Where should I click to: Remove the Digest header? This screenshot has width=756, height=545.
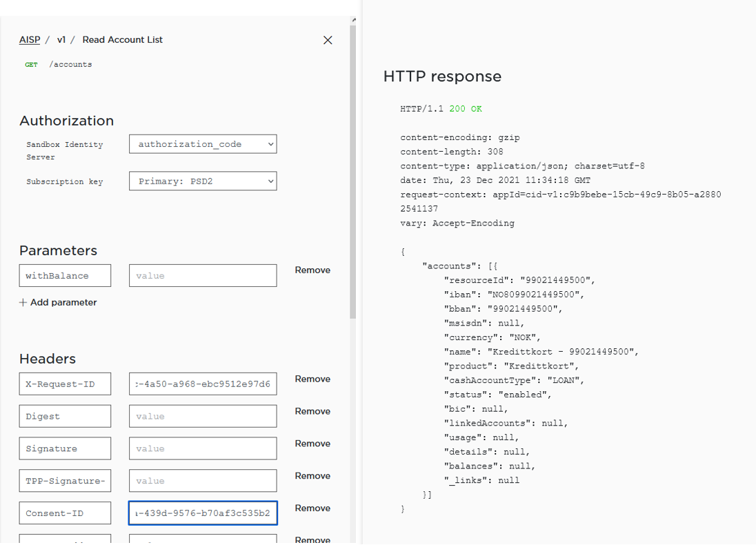(312, 411)
